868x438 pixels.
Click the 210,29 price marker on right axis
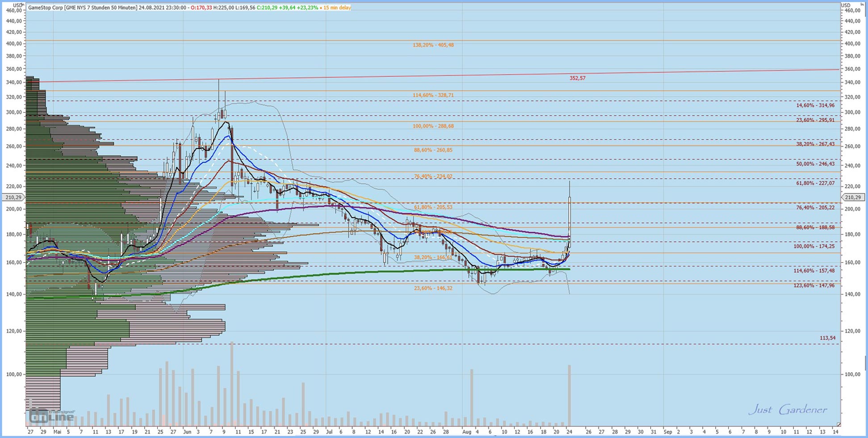[852, 197]
